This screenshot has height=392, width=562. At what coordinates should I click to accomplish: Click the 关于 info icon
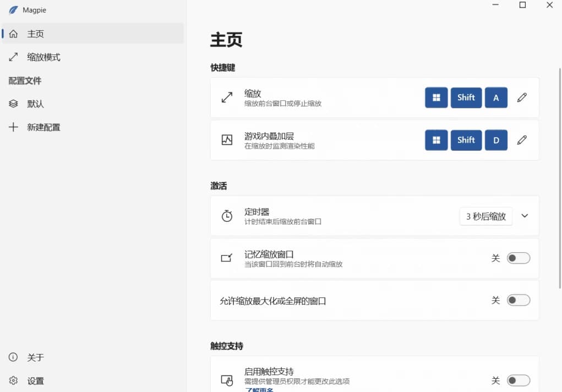13,357
